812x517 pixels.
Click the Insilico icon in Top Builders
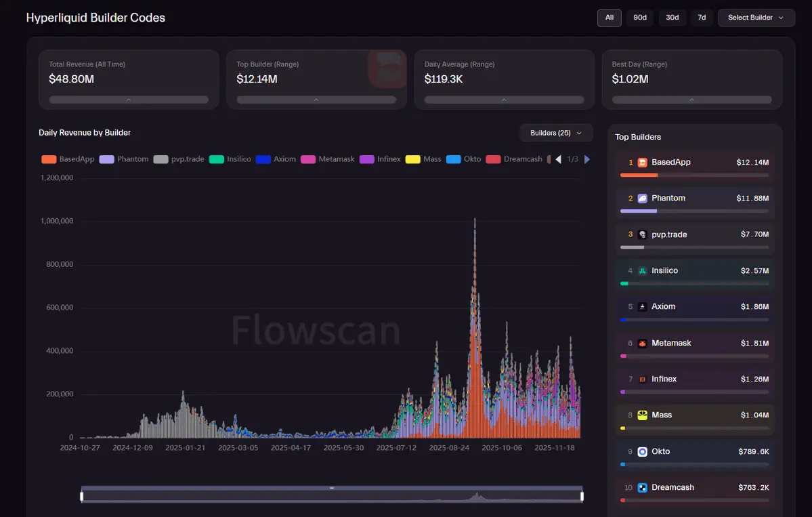pos(642,271)
